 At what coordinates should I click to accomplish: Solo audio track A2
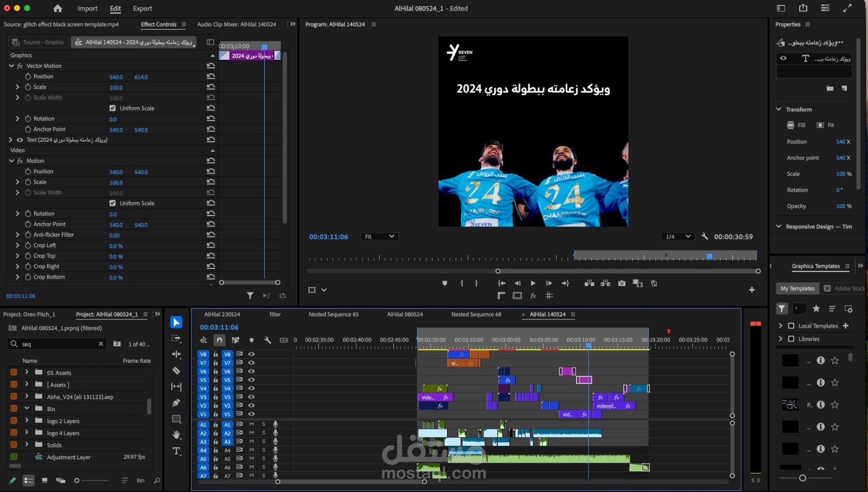click(x=264, y=433)
